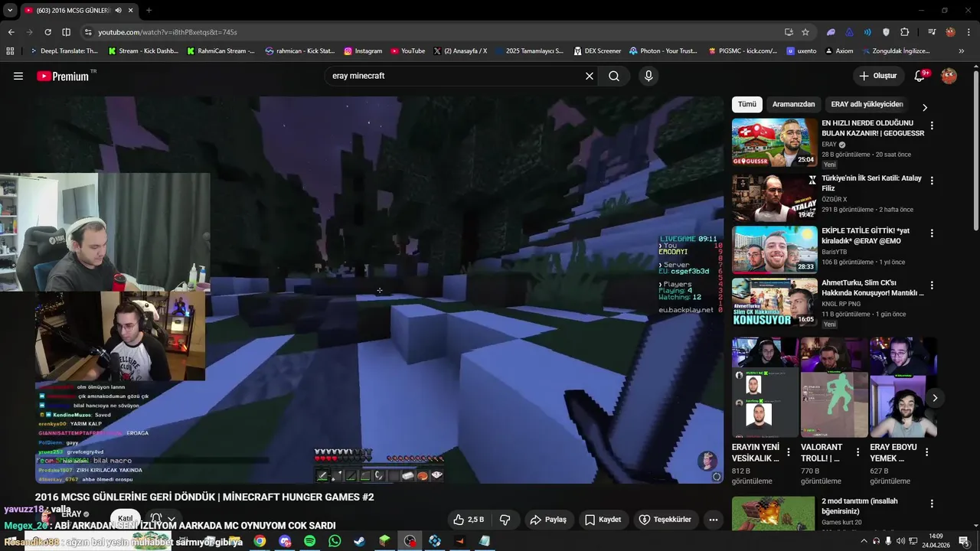Open 'Axiom' bookmark
Image resolution: width=980 pixels, height=551 pixels.
coord(839,51)
